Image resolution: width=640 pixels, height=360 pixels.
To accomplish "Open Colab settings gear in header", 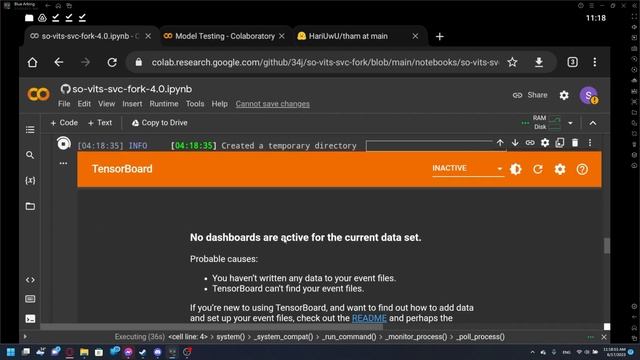I will pos(564,95).
